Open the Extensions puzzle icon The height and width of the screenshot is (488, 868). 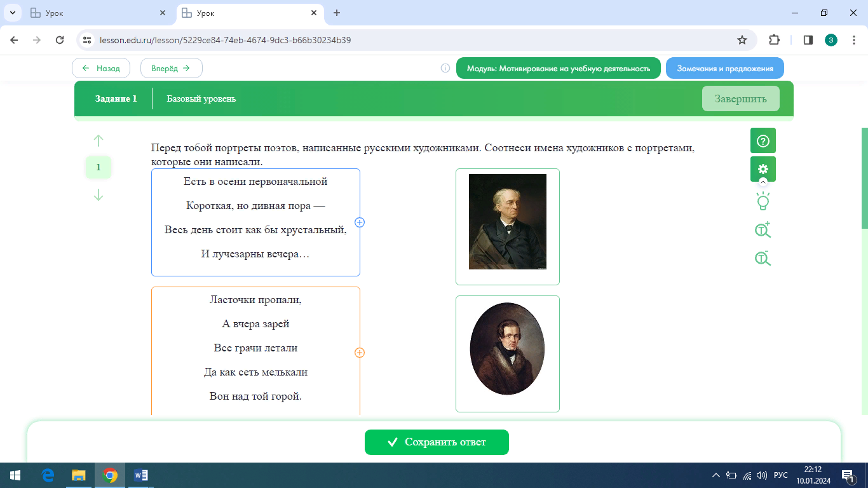[774, 40]
